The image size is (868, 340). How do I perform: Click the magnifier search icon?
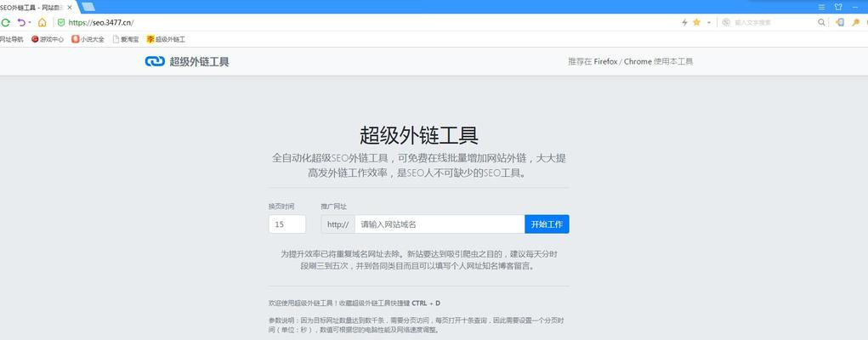pyautogui.click(x=821, y=23)
